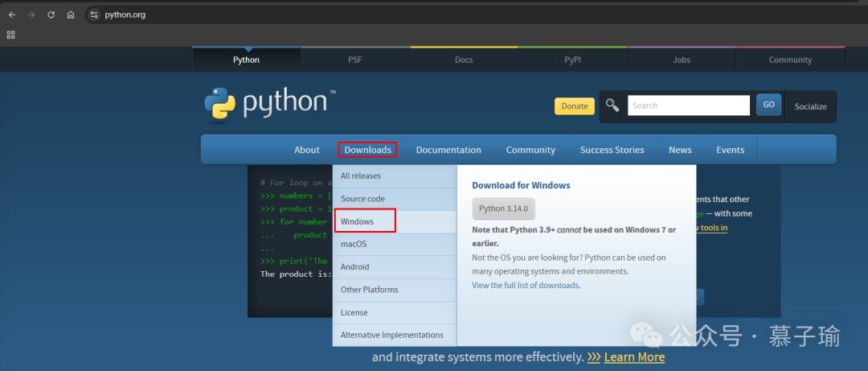Open the apps grid in bookmarks bar
This screenshot has width=868, height=371.
coord(10,35)
